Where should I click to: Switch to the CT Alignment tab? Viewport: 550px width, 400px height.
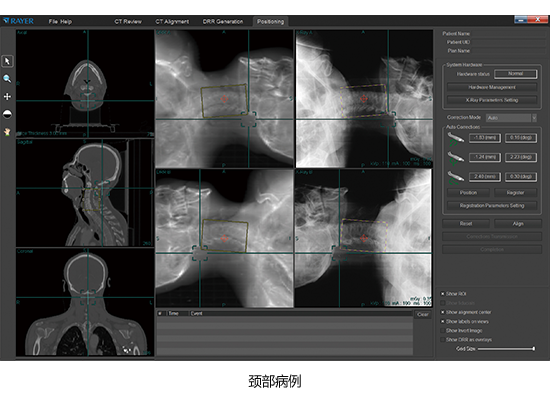click(x=172, y=22)
